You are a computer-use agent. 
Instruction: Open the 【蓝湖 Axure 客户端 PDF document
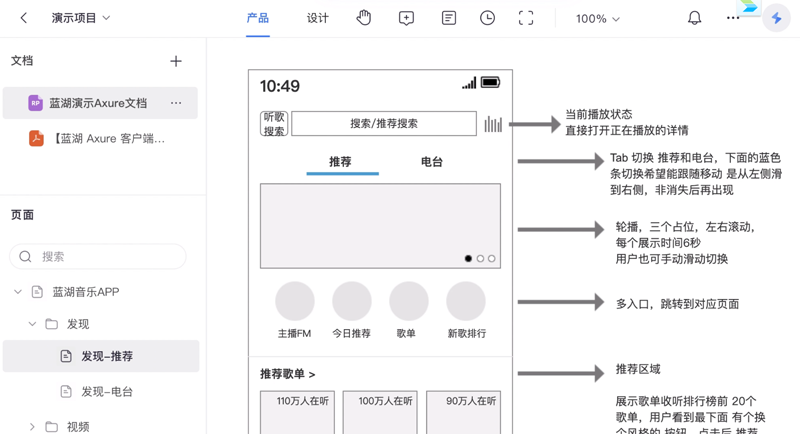(x=108, y=139)
